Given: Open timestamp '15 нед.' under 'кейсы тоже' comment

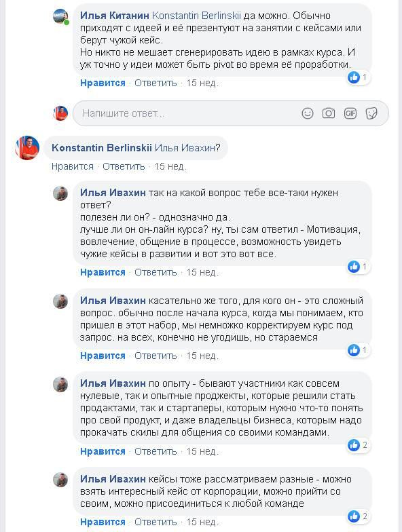Looking at the screenshot, I should click(202, 522).
